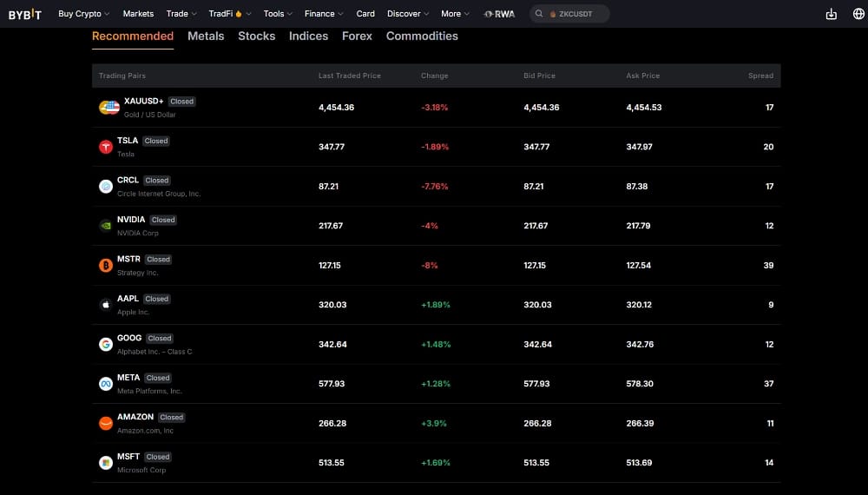Image resolution: width=868 pixels, height=495 pixels.
Task: Open the NVIDIA trading pair
Action: pyautogui.click(x=437, y=226)
